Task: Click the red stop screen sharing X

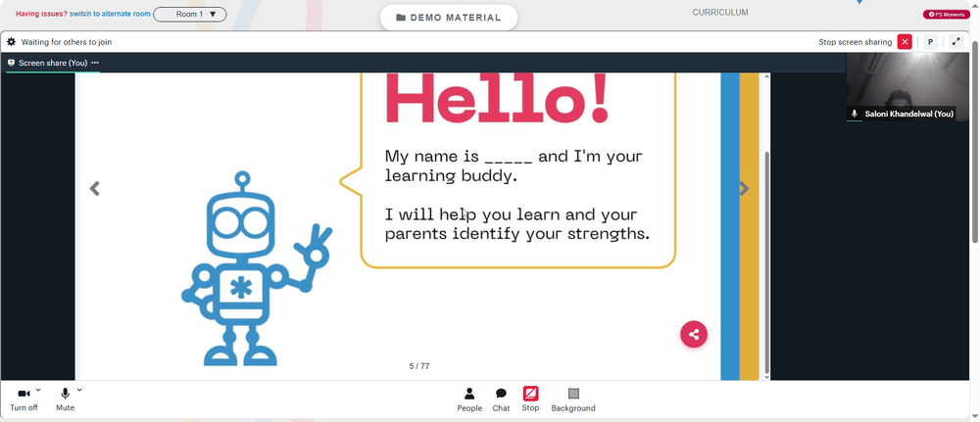Action: tap(905, 42)
